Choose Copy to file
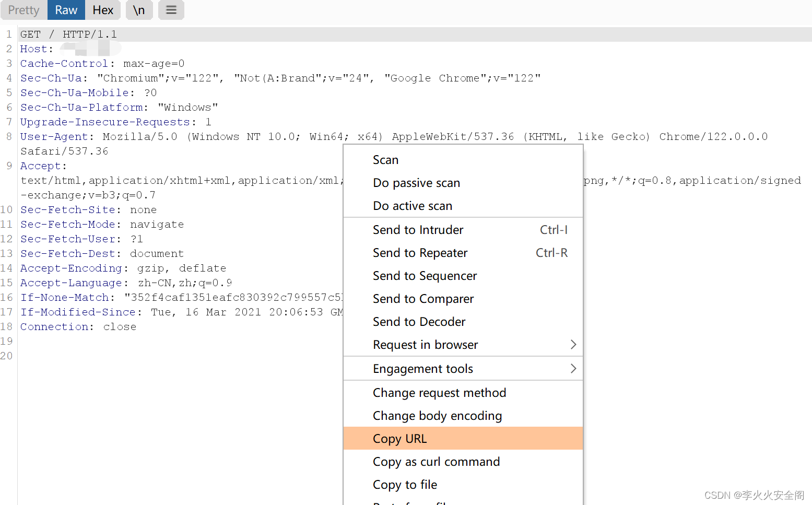 (x=463, y=485)
